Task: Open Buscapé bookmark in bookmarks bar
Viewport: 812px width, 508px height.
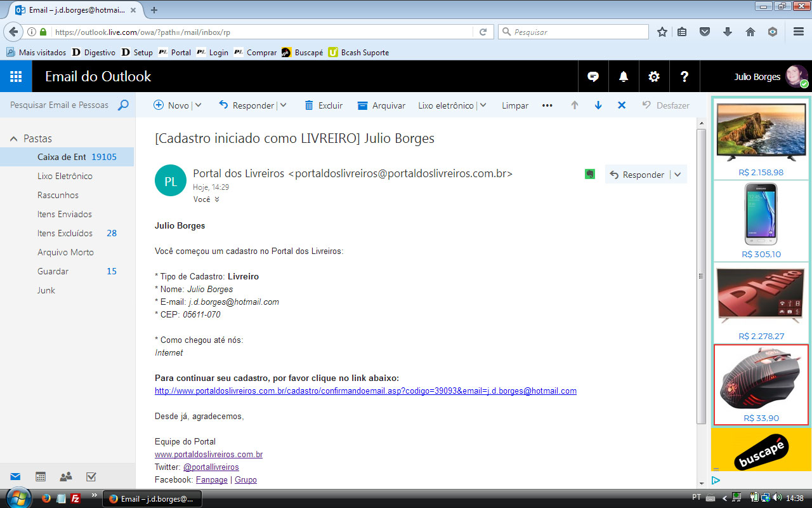Action: point(303,53)
